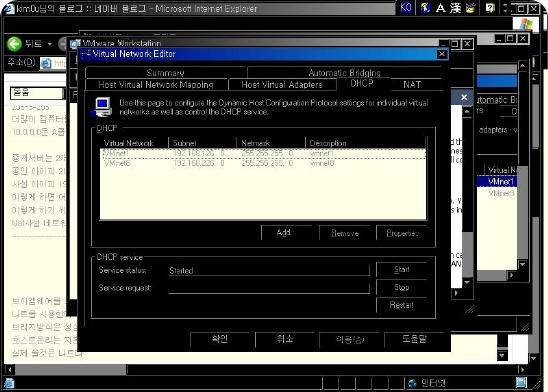
Task: Click the Description column header
Action: pos(366,143)
